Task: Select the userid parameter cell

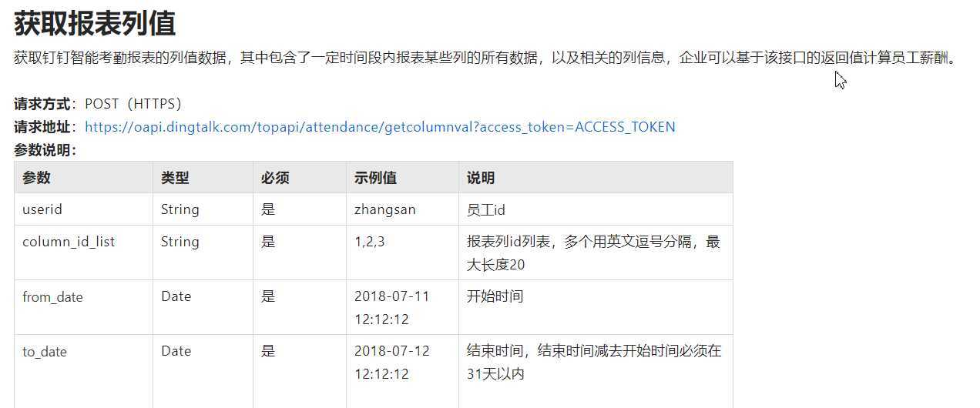Action: (42, 209)
